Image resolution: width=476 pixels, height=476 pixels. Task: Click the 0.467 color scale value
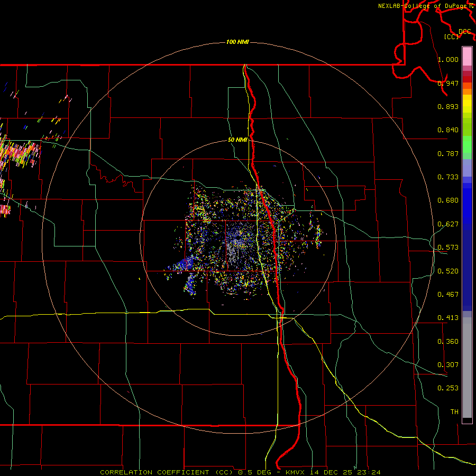pos(448,295)
